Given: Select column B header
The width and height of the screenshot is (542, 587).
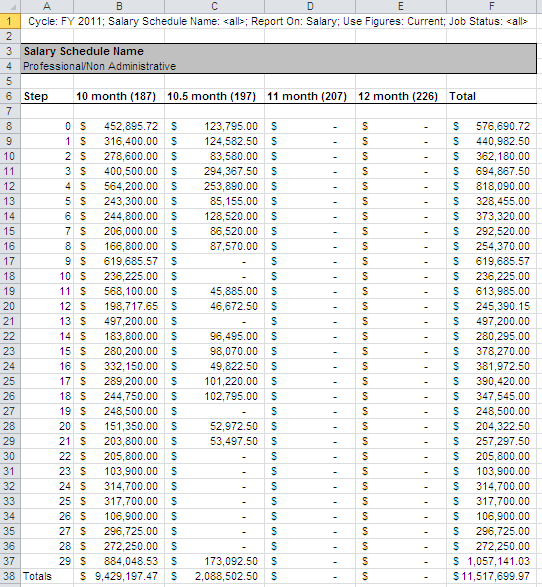Looking at the screenshot, I should pos(119,6).
